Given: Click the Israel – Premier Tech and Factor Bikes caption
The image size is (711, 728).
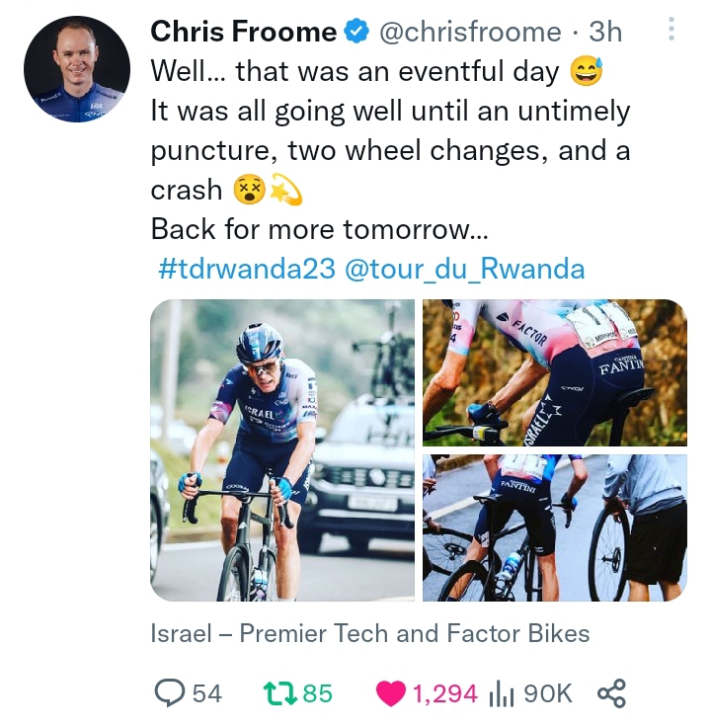Looking at the screenshot, I should [369, 633].
